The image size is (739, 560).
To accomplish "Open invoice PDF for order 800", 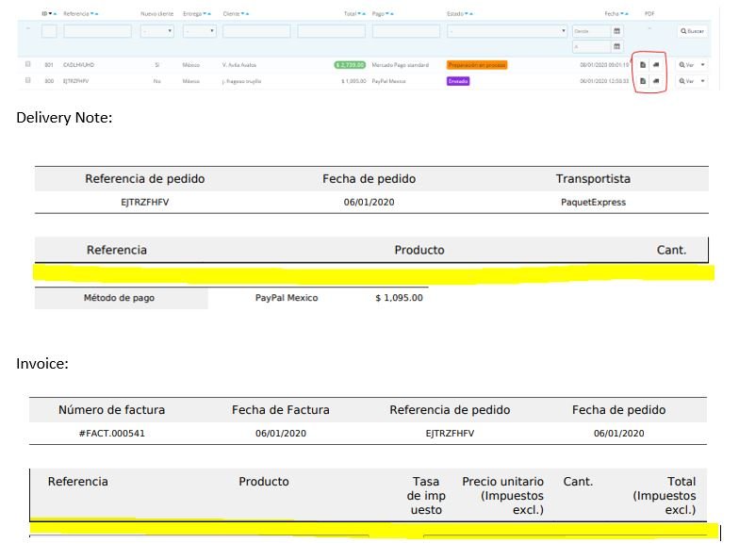I will point(643,81).
